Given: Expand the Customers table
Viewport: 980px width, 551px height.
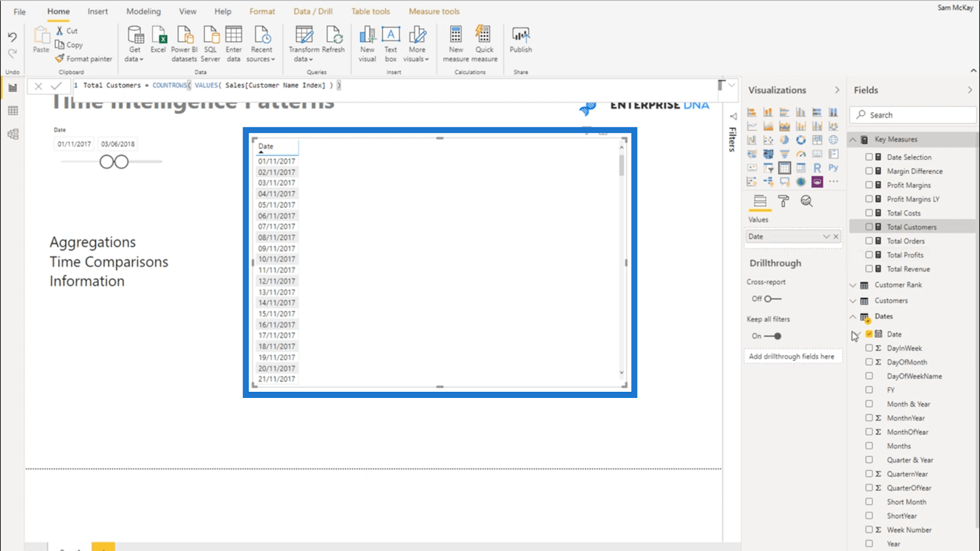Looking at the screenshot, I should (x=853, y=301).
